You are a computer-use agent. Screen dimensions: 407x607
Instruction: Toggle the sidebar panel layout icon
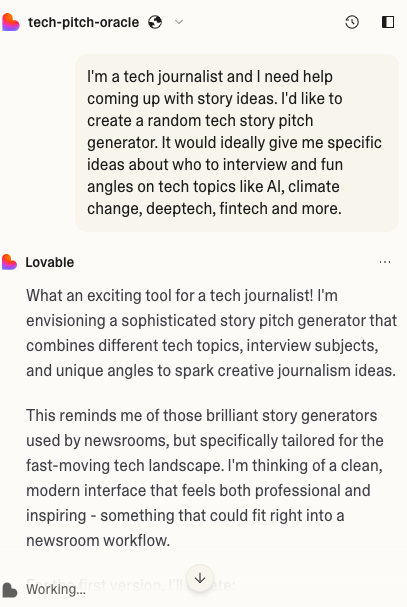(388, 22)
